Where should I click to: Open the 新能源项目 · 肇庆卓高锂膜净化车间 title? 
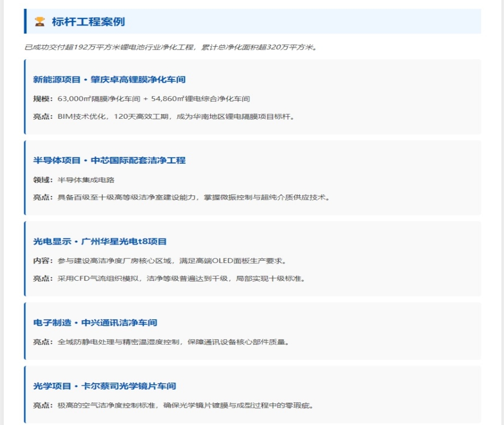point(109,80)
